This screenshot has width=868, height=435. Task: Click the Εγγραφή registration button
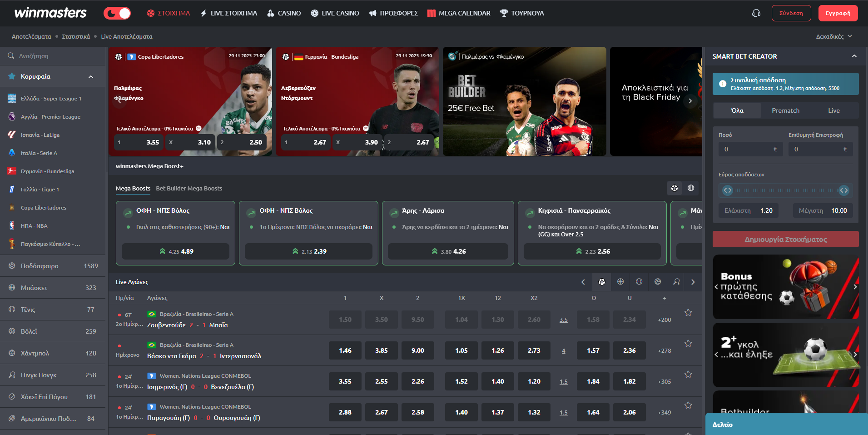[838, 13]
